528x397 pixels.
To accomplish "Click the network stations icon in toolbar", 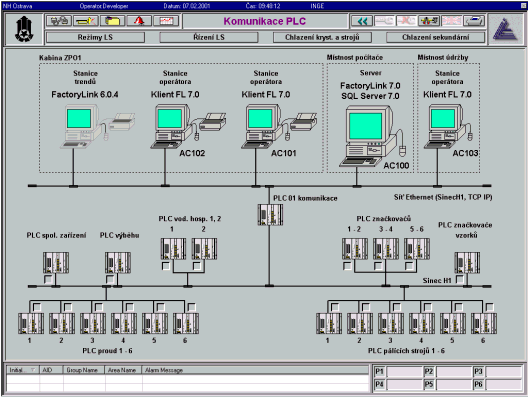I will (59, 21).
